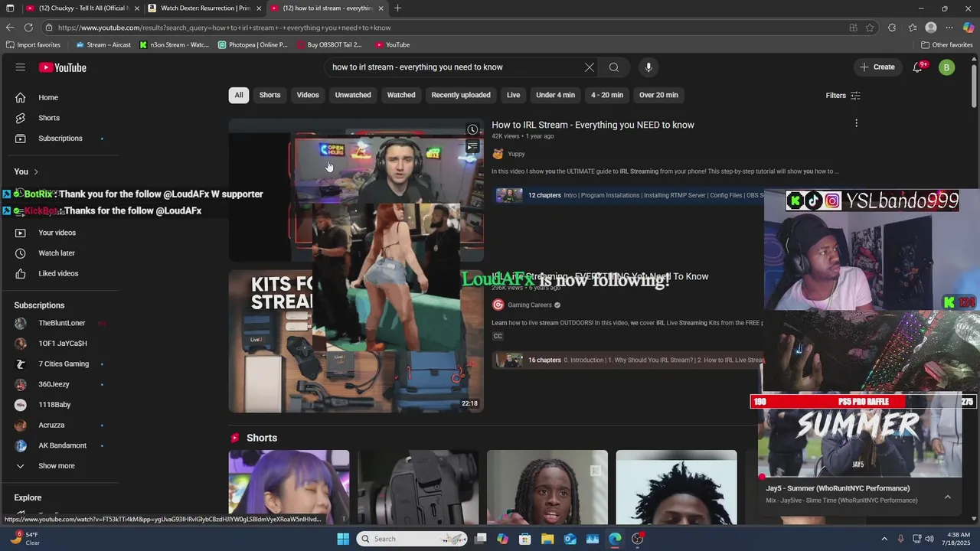Open the taskbar clock showing 4:38 AM
Screen dimensions: 980x551
coord(958,539)
